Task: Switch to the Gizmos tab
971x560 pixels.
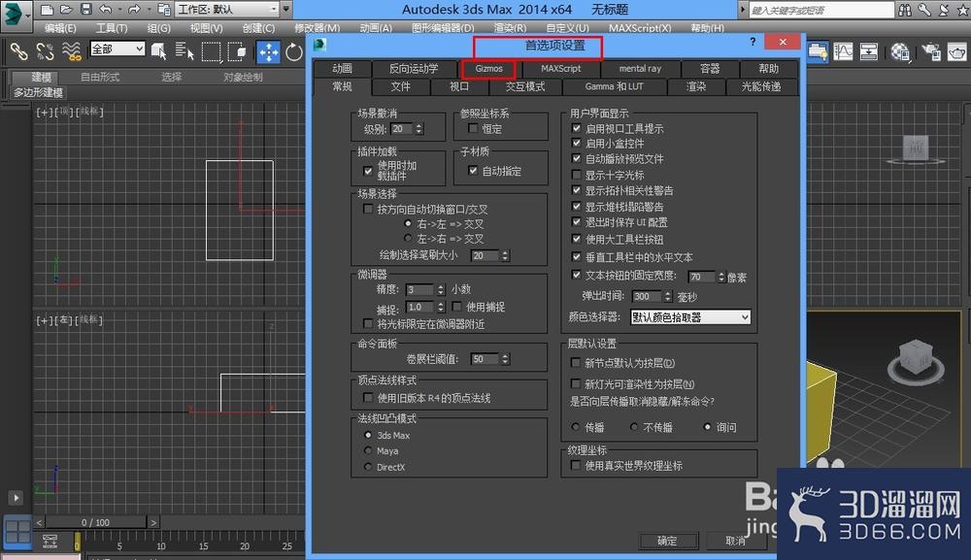Action: 488,69
